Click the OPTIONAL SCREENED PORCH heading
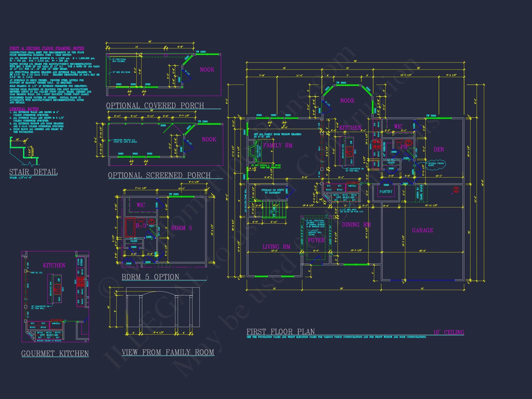The height and width of the screenshot is (399, 532). 159,175
